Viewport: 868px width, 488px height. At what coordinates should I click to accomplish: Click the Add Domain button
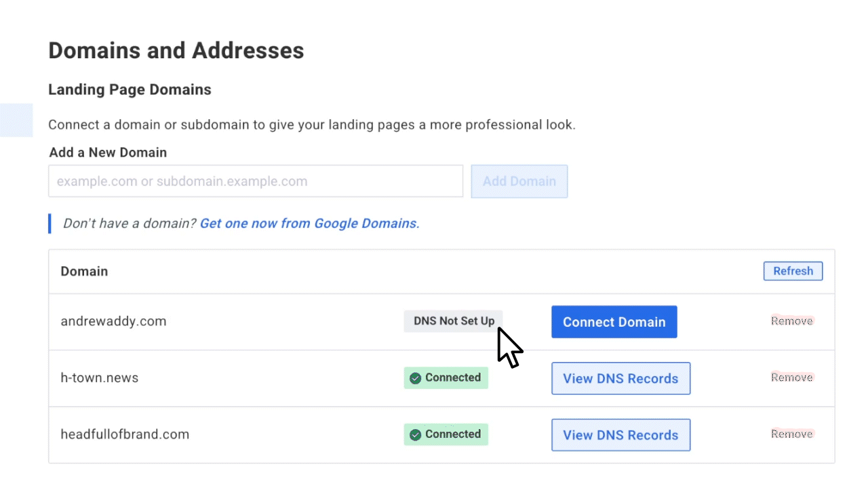click(x=519, y=182)
